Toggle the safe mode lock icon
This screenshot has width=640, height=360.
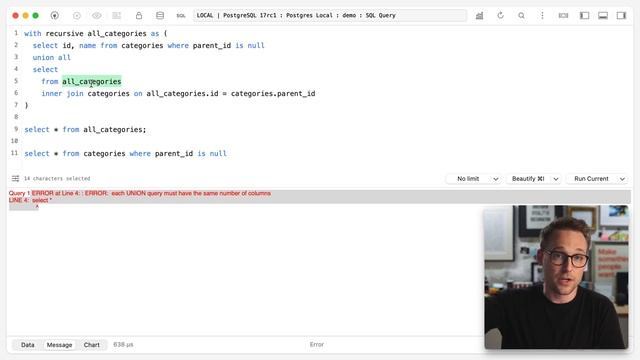(139, 16)
